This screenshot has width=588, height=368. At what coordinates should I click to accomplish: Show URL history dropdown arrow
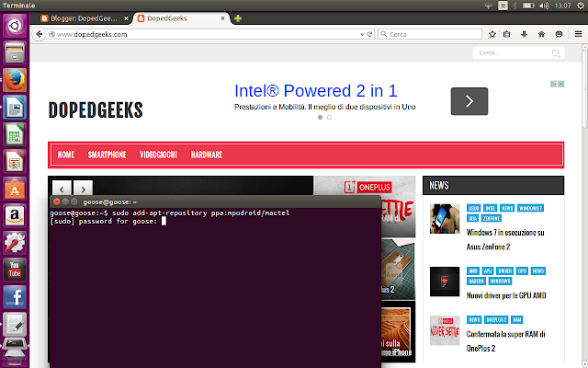pos(362,35)
